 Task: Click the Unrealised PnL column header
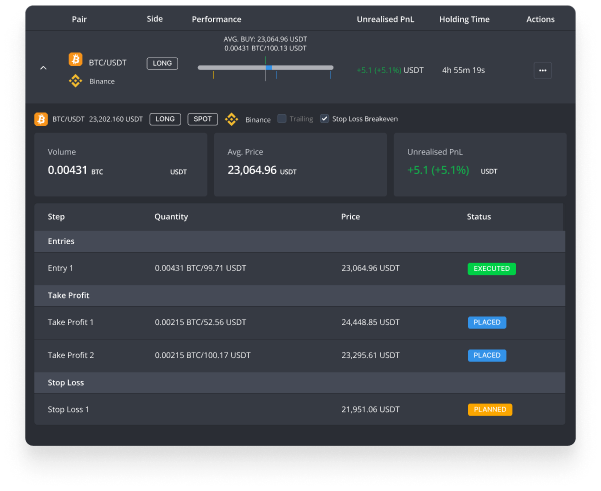click(x=386, y=19)
